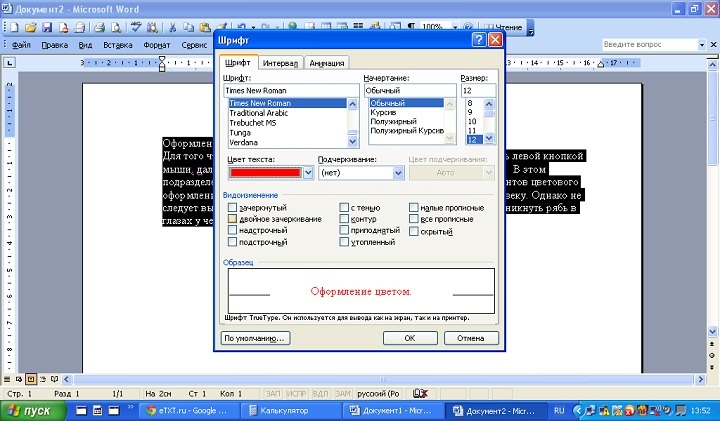Open Print Preview from the toolbar
Screen dimensions: 720x421
[x=116, y=28]
